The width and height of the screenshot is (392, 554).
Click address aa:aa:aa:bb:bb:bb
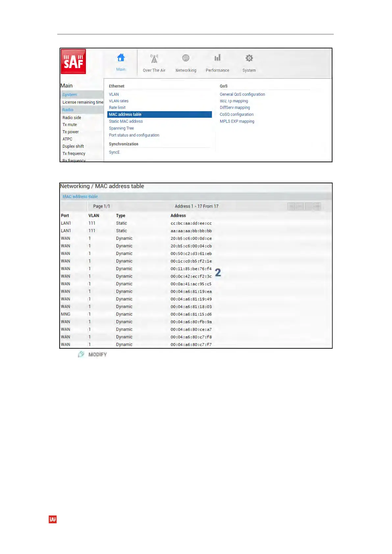[x=191, y=231]
